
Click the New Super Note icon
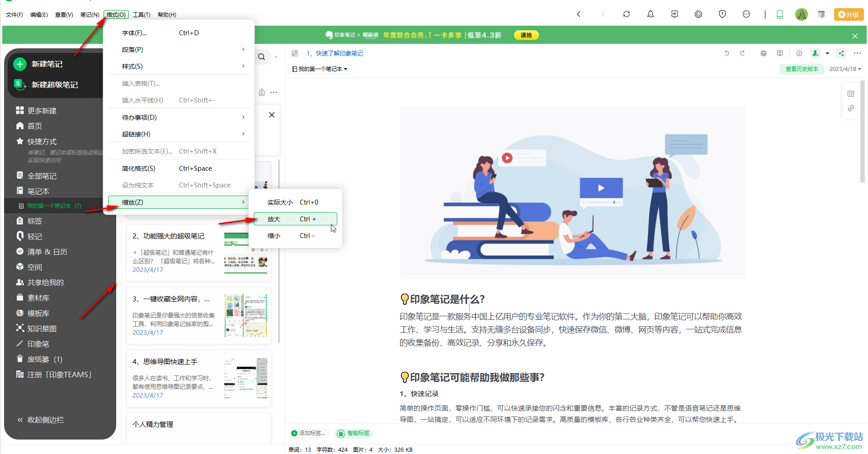tap(20, 84)
